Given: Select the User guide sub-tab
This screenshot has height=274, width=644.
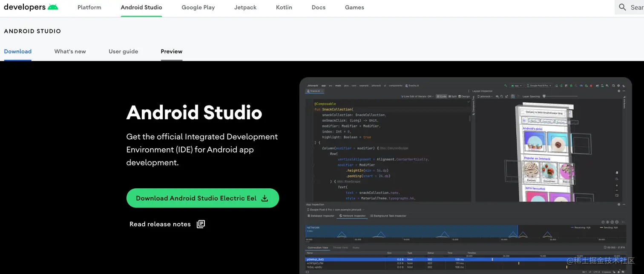Looking at the screenshot, I should point(124,51).
